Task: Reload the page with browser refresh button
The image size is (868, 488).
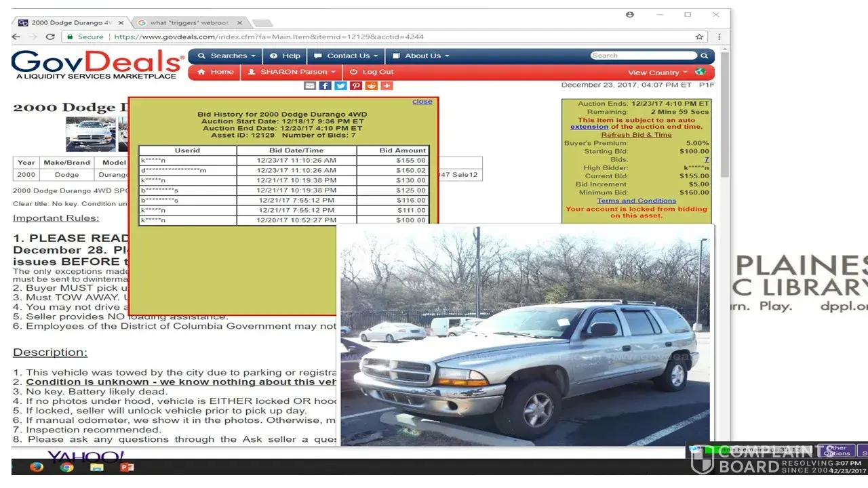Action: tap(50, 37)
